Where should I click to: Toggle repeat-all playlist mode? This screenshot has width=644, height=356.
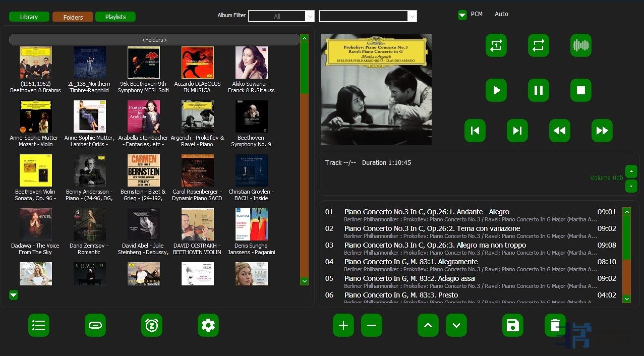point(538,45)
